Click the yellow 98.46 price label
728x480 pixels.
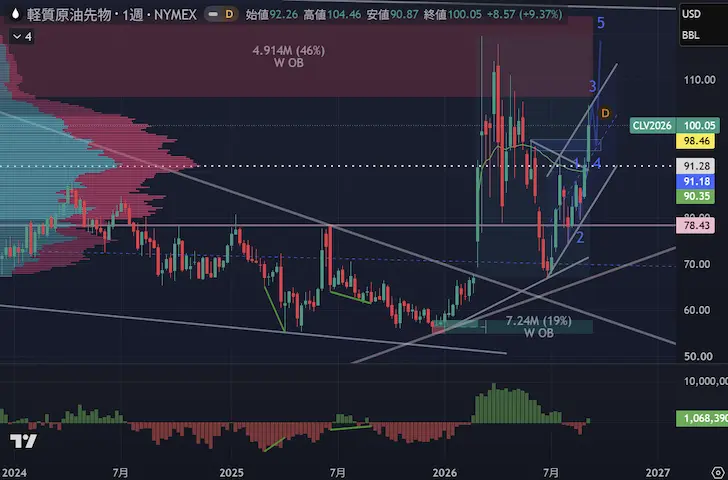[696, 141]
